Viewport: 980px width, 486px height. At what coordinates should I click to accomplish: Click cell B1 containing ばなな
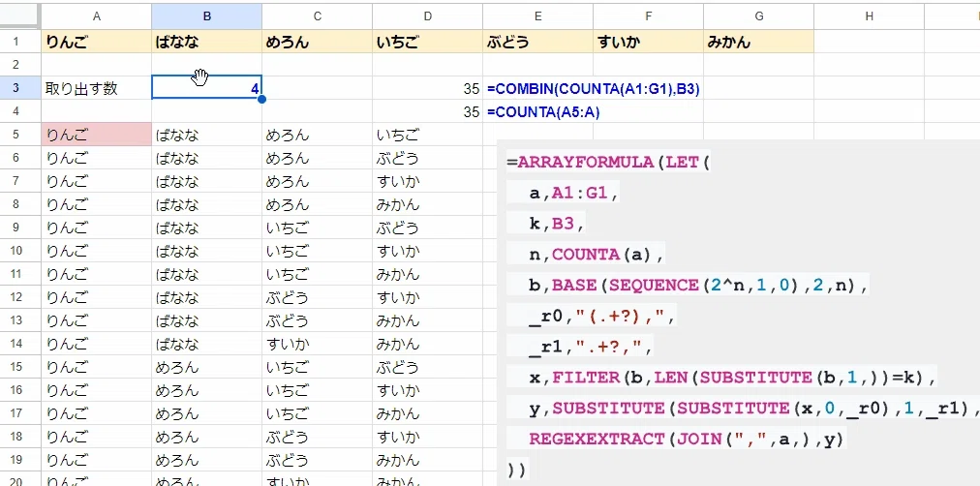click(207, 42)
